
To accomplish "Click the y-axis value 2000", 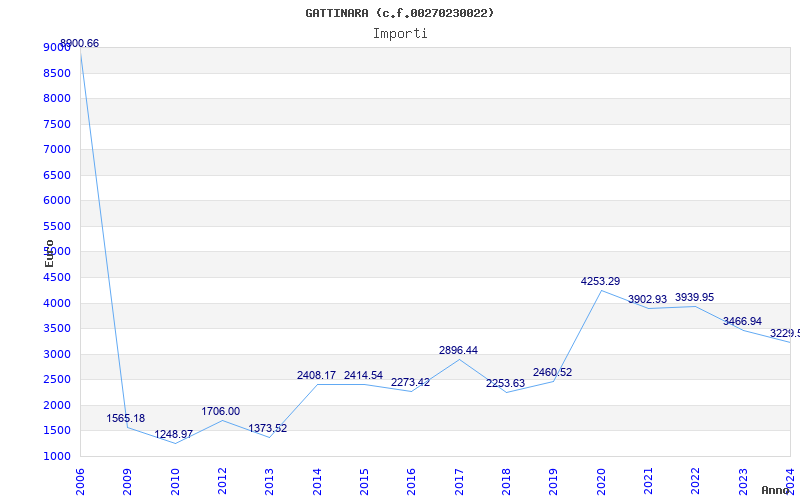I will 57,406.
